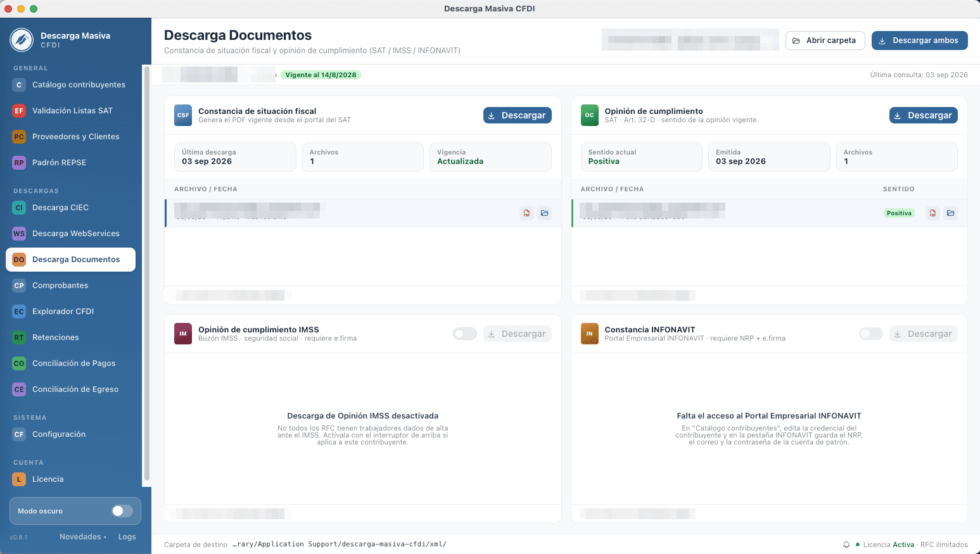
Task: Download the Opinión de cumplimiento SAT
Action: (x=924, y=115)
